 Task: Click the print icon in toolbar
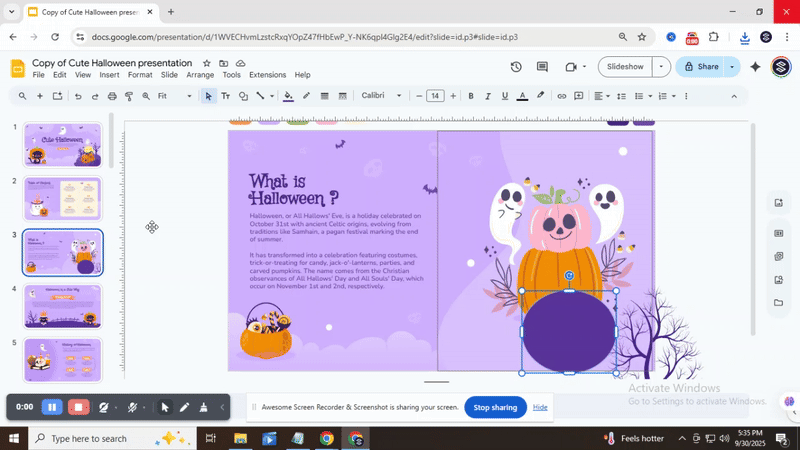pyautogui.click(x=112, y=96)
